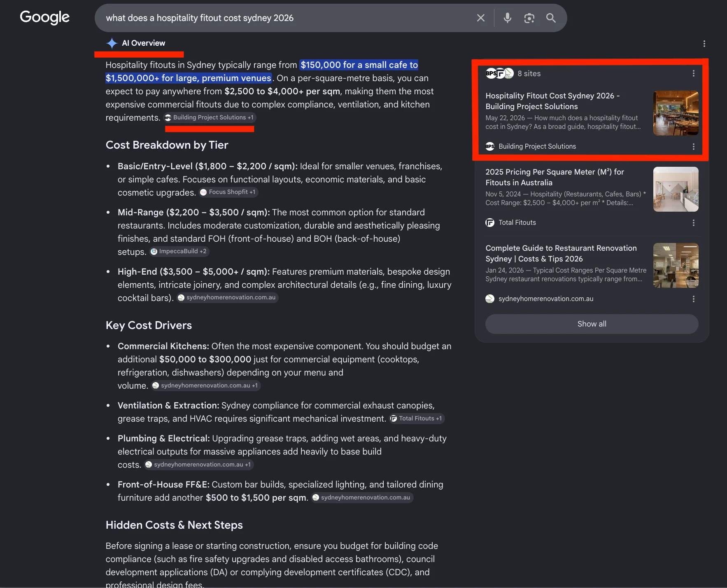Click sydneyhomerenovation.com.au favicon in source card
The width and height of the screenshot is (727, 588).
tap(490, 299)
